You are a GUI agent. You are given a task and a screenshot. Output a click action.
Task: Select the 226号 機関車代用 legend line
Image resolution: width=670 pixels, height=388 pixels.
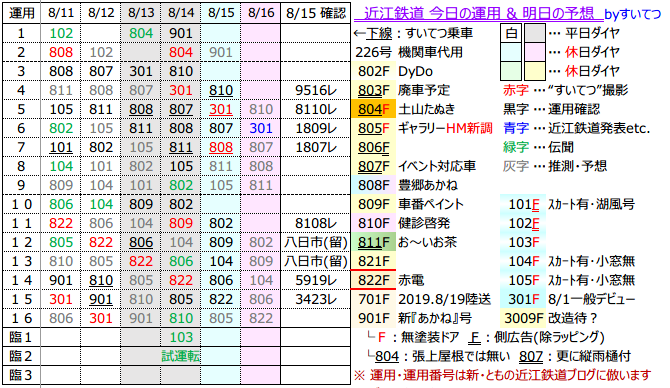(x=409, y=52)
